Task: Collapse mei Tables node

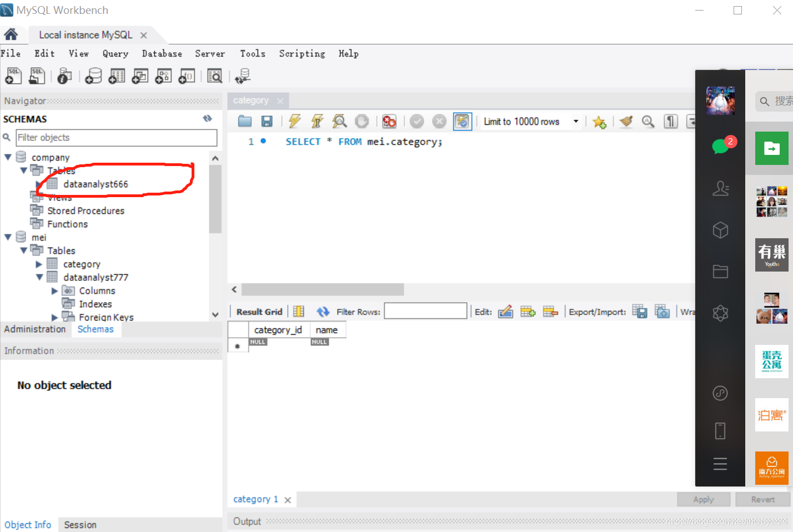Action: click(x=24, y=250)
